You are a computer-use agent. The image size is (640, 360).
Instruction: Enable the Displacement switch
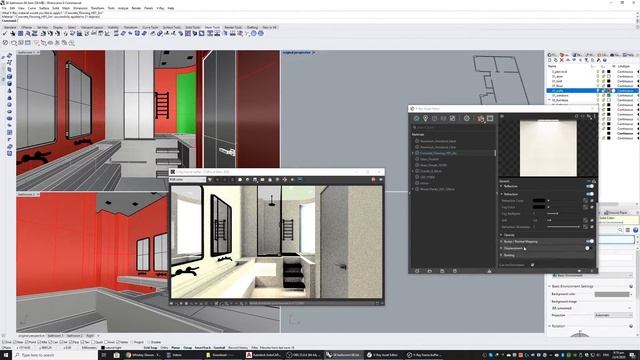pyautogui.click(x=588, y=248)
